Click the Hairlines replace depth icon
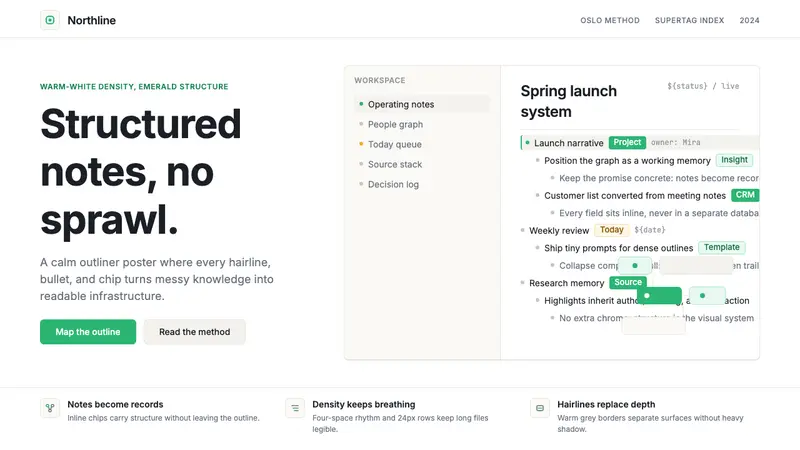800x450 pixels. point(540,408)
